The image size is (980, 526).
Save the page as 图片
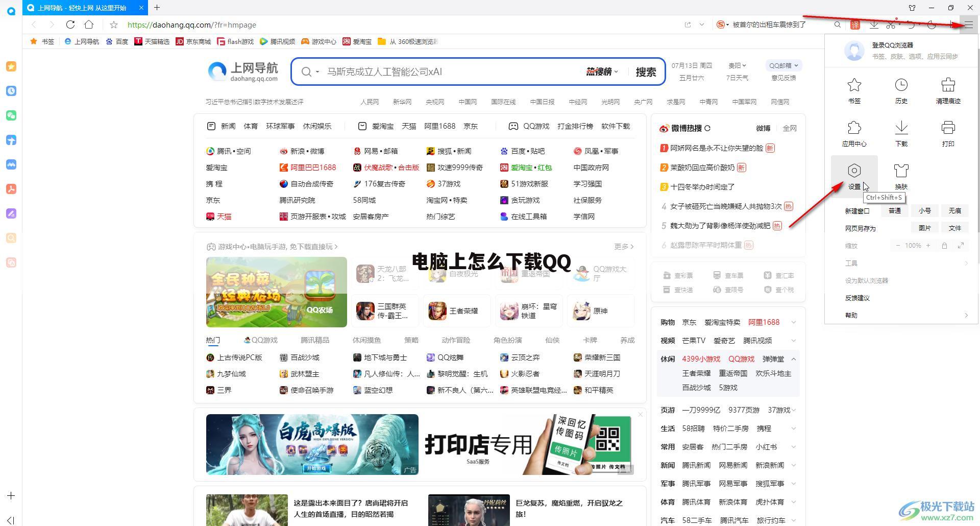[924, 228]
